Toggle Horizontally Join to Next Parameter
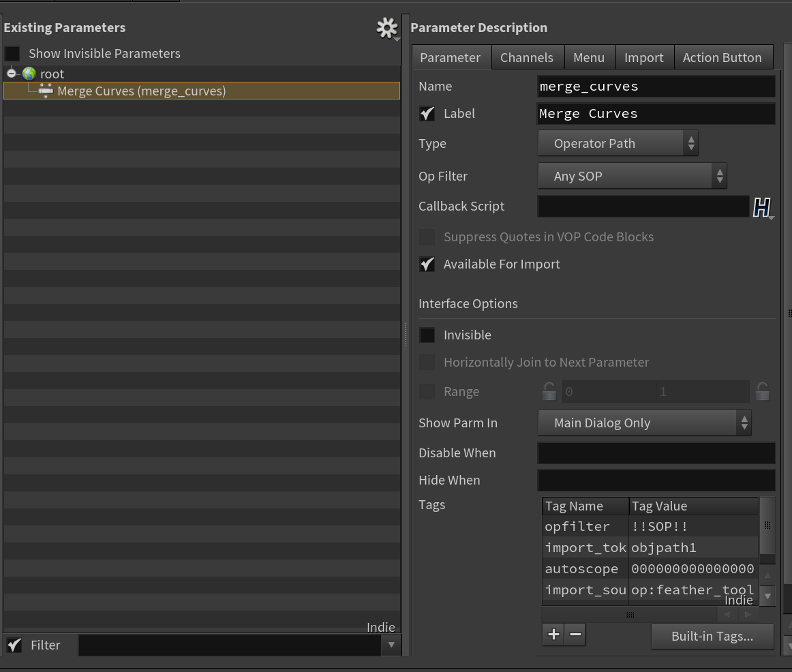The image size is (792, 672). pyautogui.click(x=427, y=362)
